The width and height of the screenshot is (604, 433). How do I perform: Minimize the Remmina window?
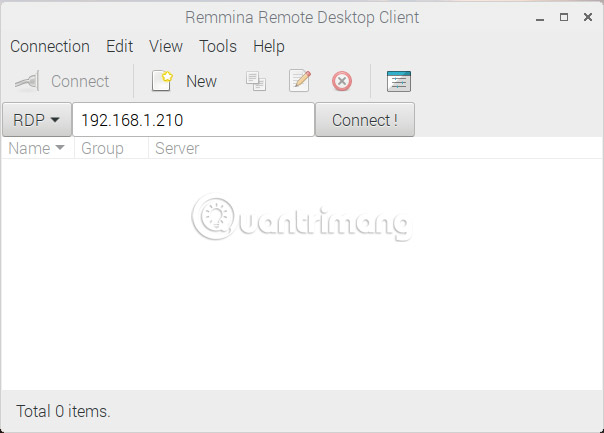(540, 18)
